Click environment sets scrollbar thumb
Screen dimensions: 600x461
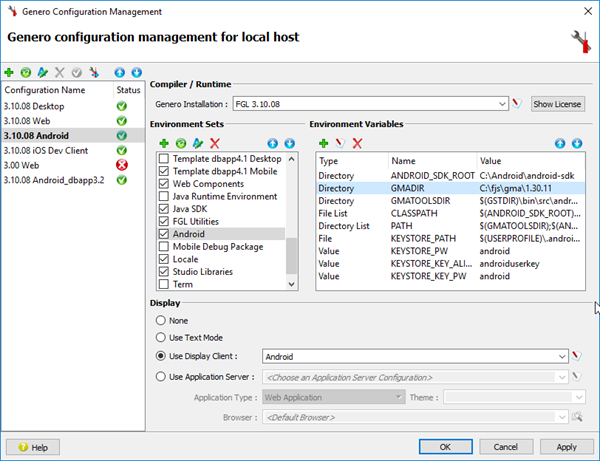tap(291, 256)
